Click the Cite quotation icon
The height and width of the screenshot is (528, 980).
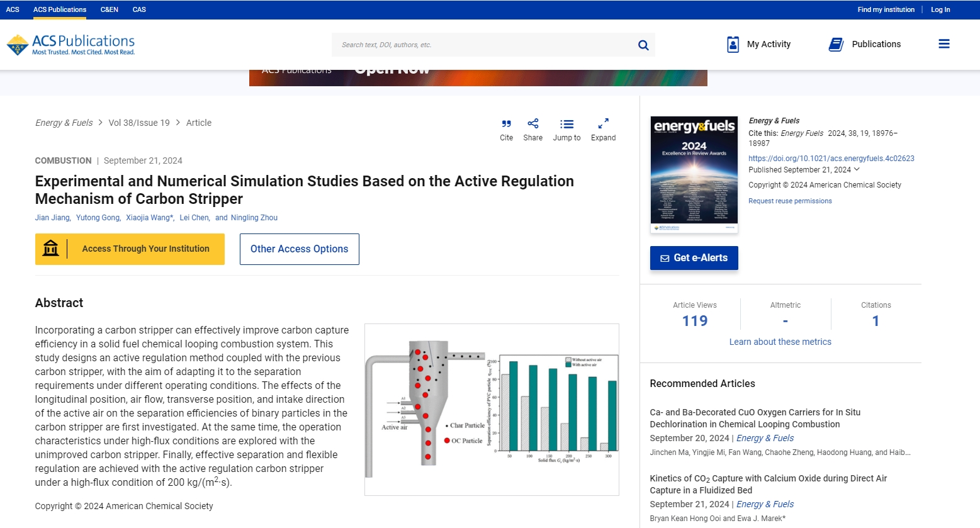(506, 124)
